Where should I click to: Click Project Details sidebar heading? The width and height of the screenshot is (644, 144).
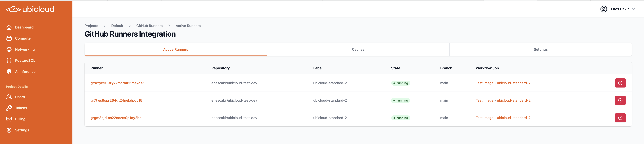(x=17, y=87)
